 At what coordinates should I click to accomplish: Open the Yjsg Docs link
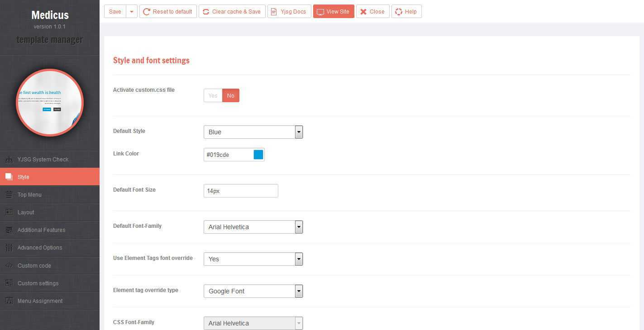pyautogui.click(x=289, y=12)
